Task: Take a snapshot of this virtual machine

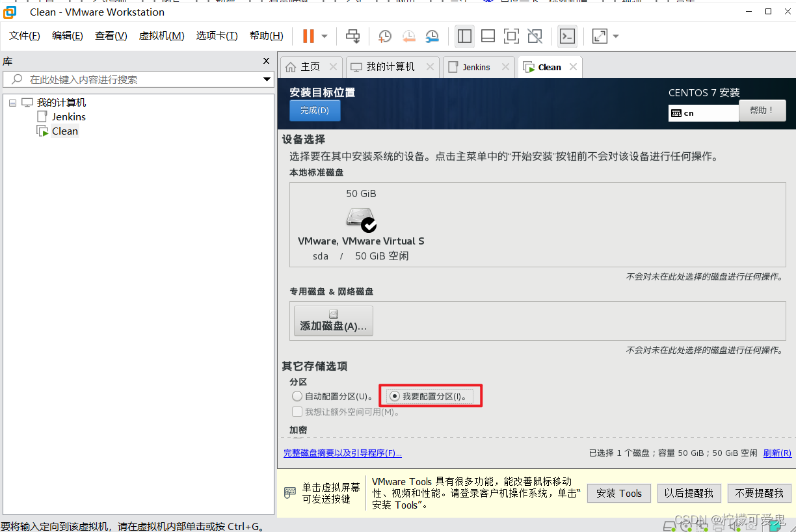Action: [x=385, y=36]
